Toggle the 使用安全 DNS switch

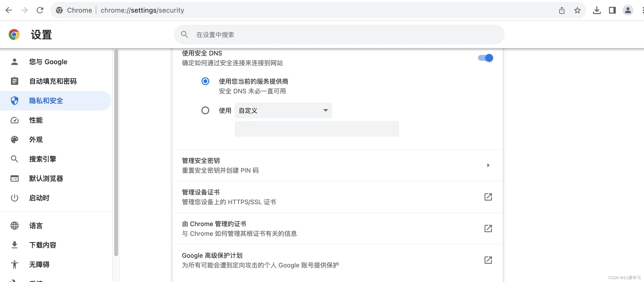tap(485, 58)
